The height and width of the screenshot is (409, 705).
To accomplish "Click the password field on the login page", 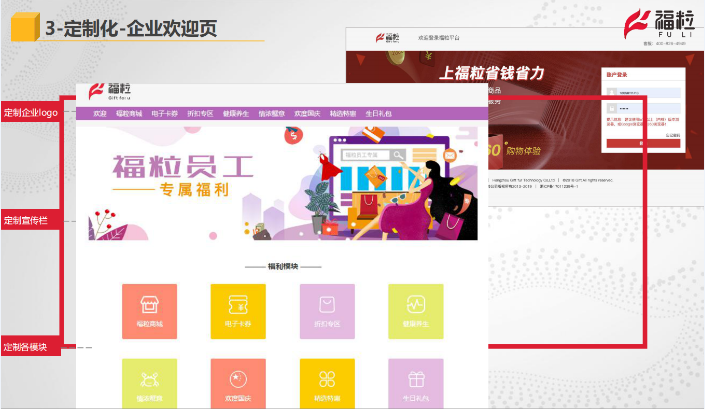I will coord(648,108).
